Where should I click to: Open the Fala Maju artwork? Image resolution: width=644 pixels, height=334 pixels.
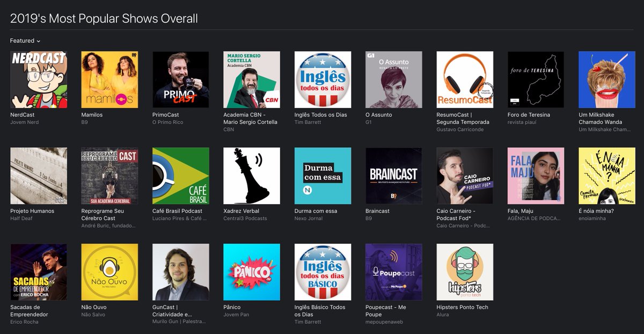point(536,176)
